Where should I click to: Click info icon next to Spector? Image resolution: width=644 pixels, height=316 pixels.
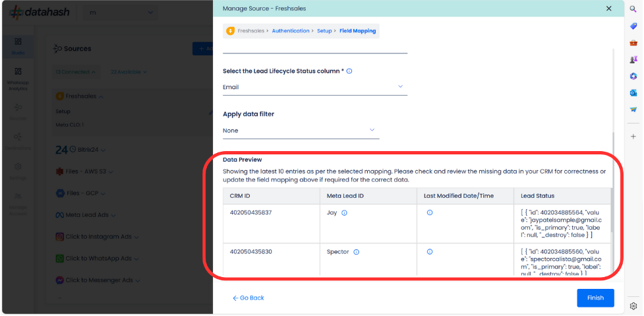[x=356, y=252]
